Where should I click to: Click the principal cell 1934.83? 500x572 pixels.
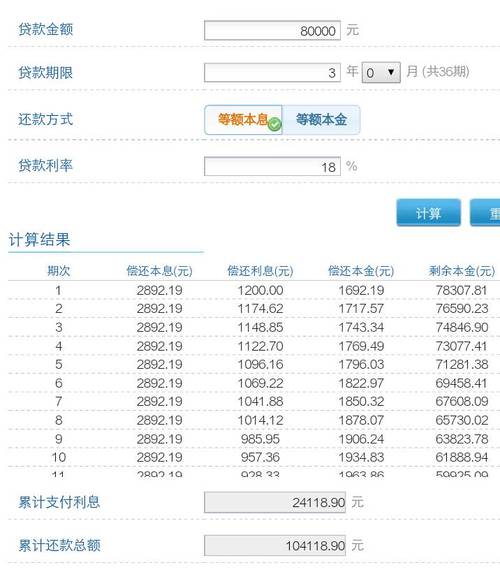[x=361, y=457]
